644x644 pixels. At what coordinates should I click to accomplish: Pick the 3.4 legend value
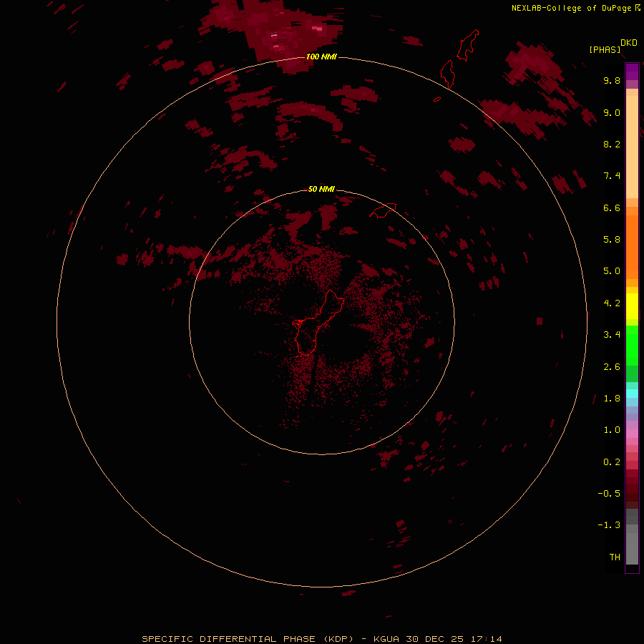pos(612,335)
